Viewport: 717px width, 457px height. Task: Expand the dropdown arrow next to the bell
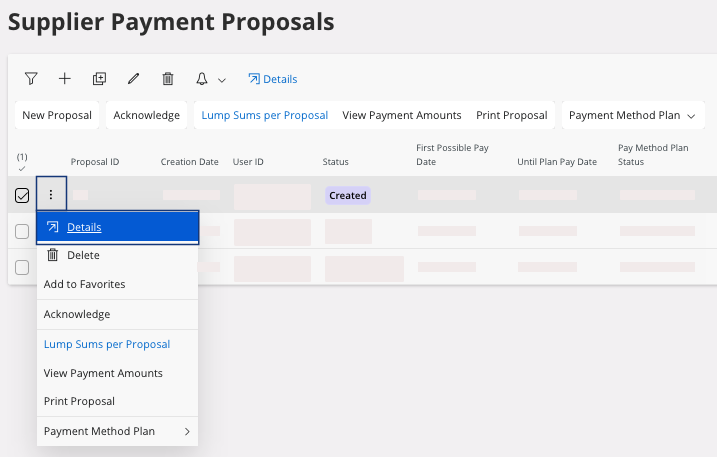pos(222,80)
